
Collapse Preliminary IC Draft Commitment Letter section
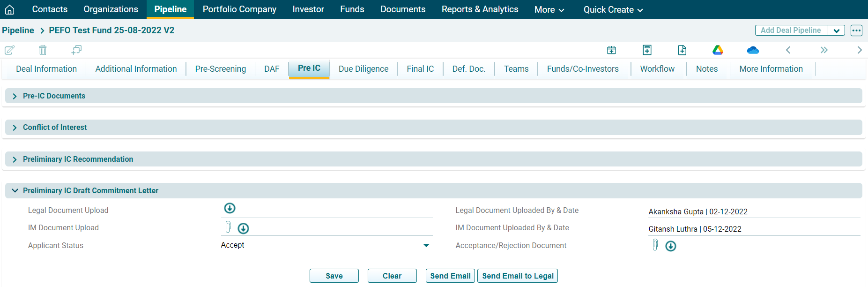(15, 191)
